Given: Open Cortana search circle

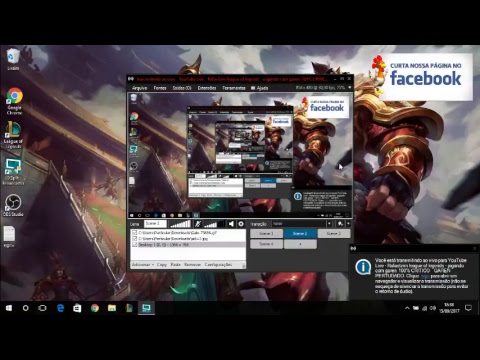Looking at the screenshot, I should coord(26,308).
